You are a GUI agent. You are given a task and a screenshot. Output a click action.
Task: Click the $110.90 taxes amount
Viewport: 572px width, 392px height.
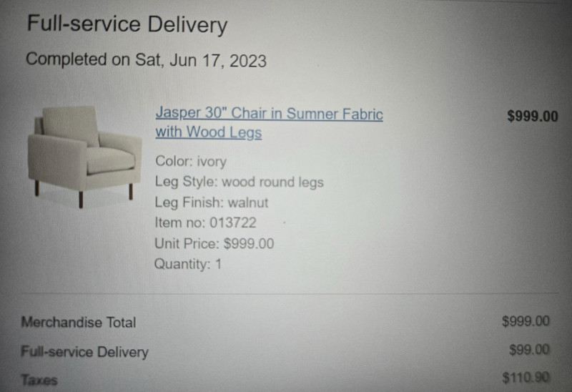(526, 378)
